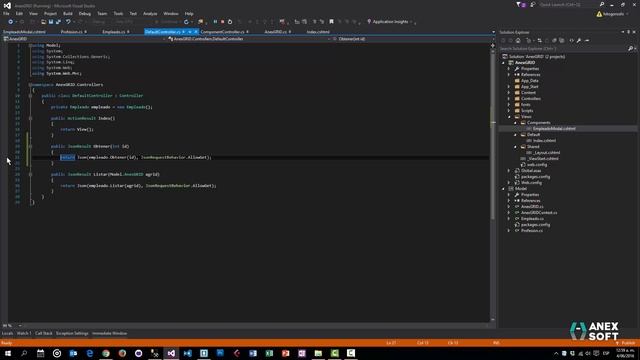This screenshot has height=360, width=640.
Task: Open the class navigation dropdown AnexGRID.Controllers.DefaultController
Action: 248,39
